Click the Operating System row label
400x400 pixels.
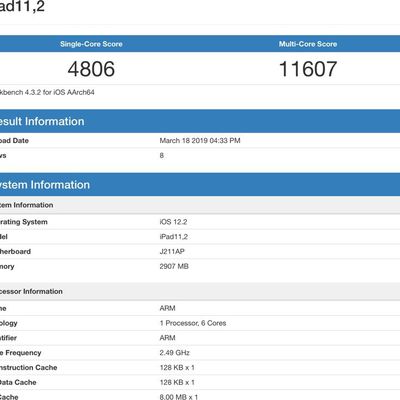(x=24, y=222)
